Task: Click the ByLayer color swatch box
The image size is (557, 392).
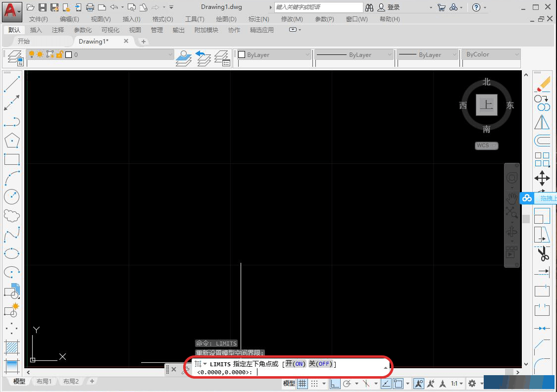Action: 242,54
